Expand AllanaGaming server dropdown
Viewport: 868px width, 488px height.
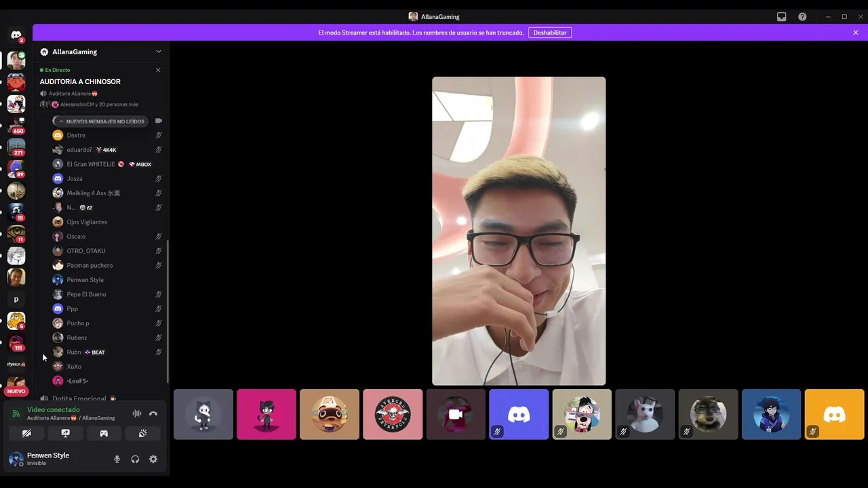pyautogui.click(x=159, y=52)
